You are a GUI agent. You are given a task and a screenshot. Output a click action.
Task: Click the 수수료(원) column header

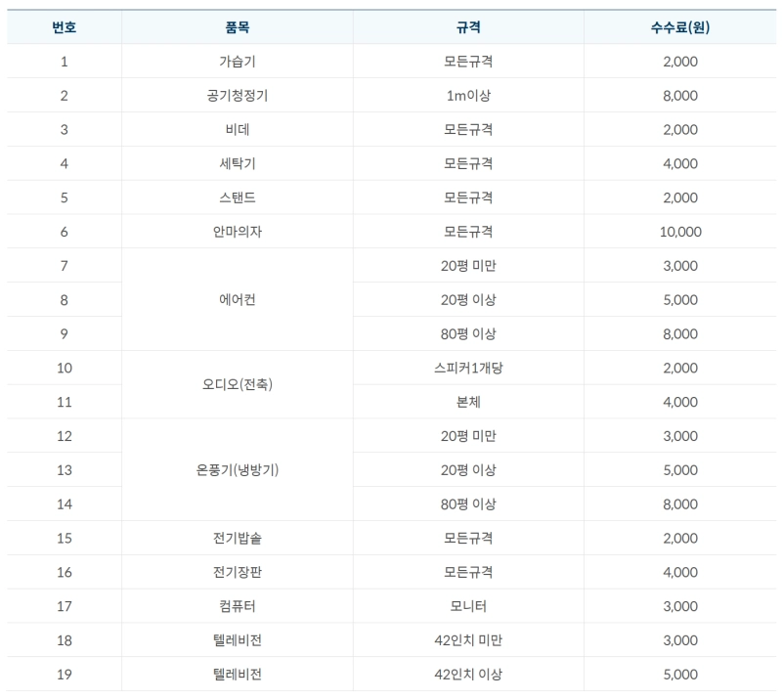[679, 27]
